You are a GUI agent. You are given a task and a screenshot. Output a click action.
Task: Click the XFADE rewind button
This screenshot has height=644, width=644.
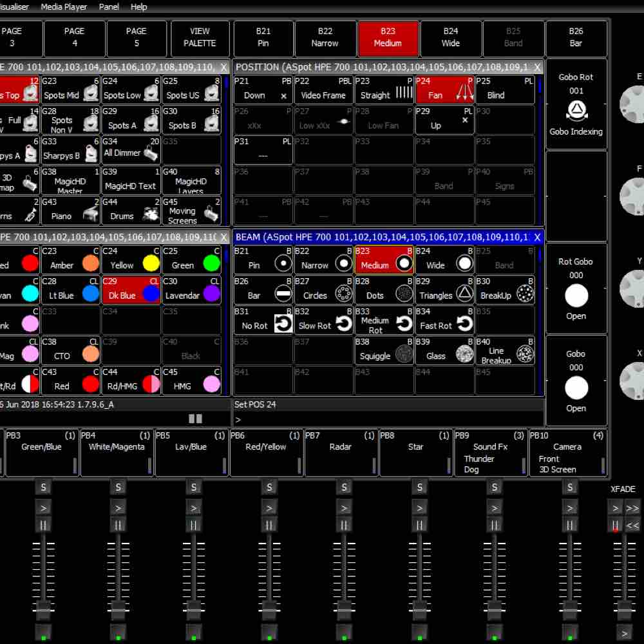click(x=632, y=526)
